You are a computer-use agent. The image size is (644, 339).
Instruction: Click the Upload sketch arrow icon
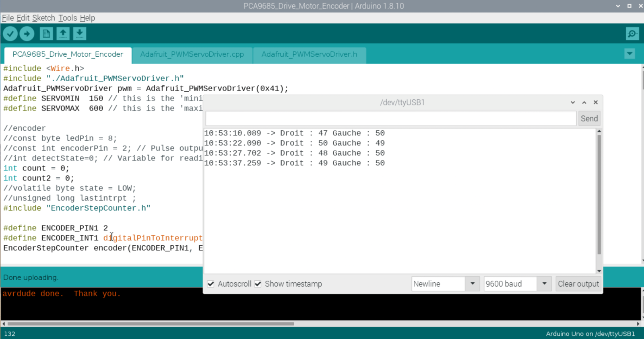click(x=27, y=34)
